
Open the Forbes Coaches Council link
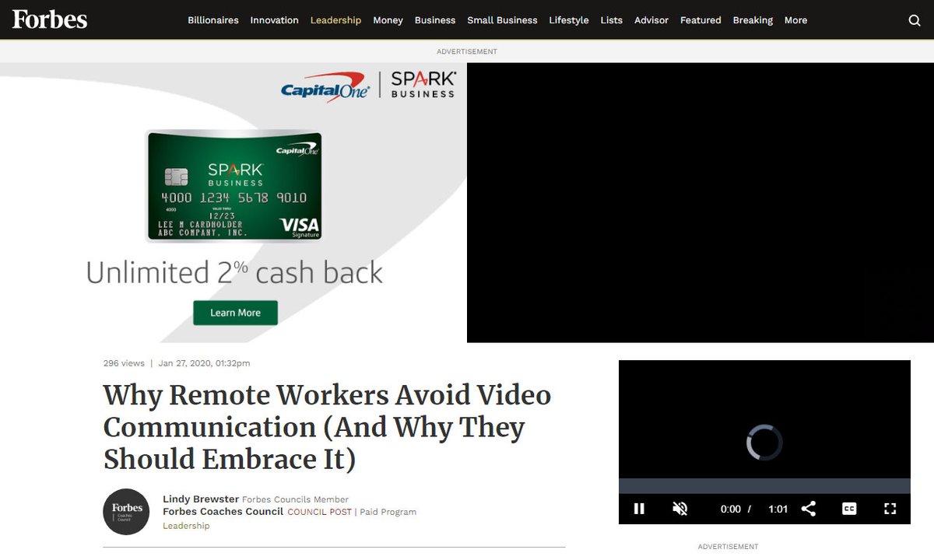click(223, 512)
